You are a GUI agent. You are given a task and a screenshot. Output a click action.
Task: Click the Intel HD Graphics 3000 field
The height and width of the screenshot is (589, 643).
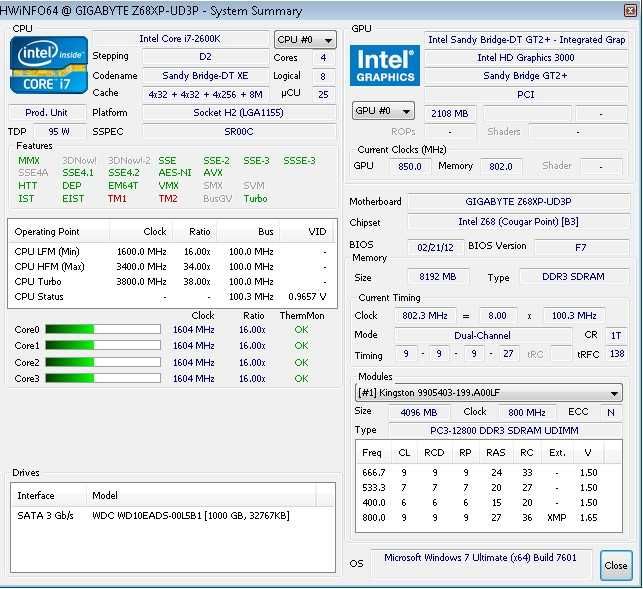(x=526, y=58)
